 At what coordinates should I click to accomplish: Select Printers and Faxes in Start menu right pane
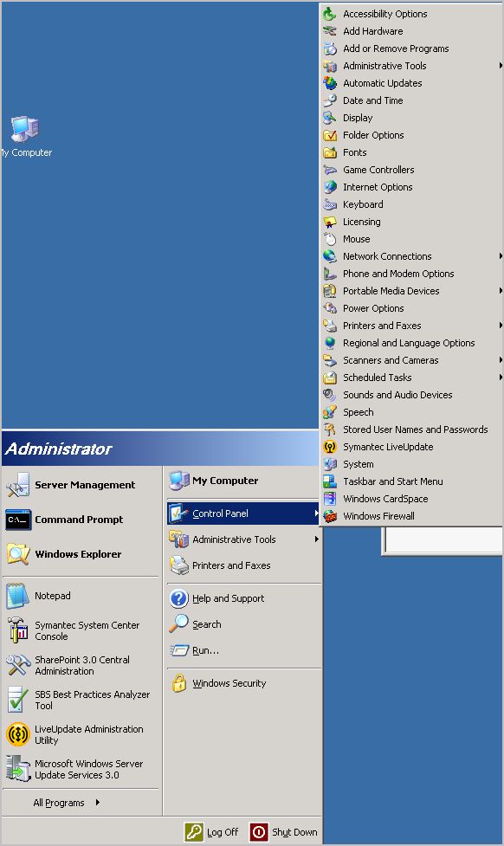click(243, 565)
